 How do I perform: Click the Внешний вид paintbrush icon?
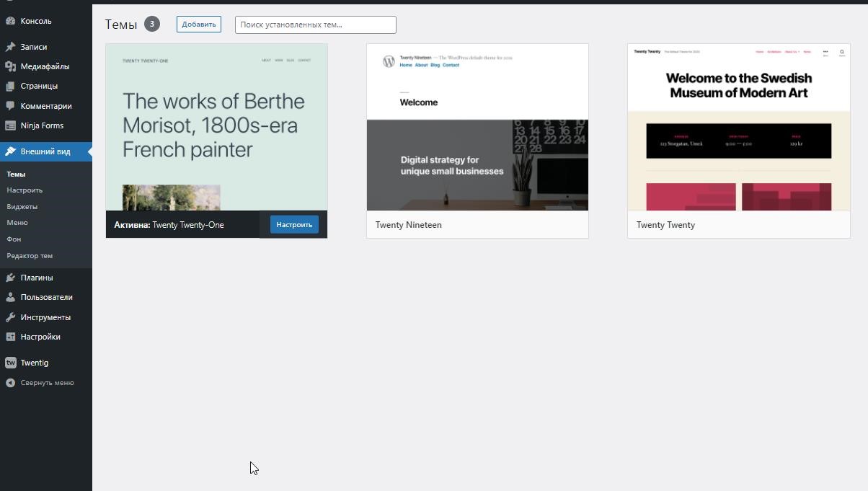10,151
